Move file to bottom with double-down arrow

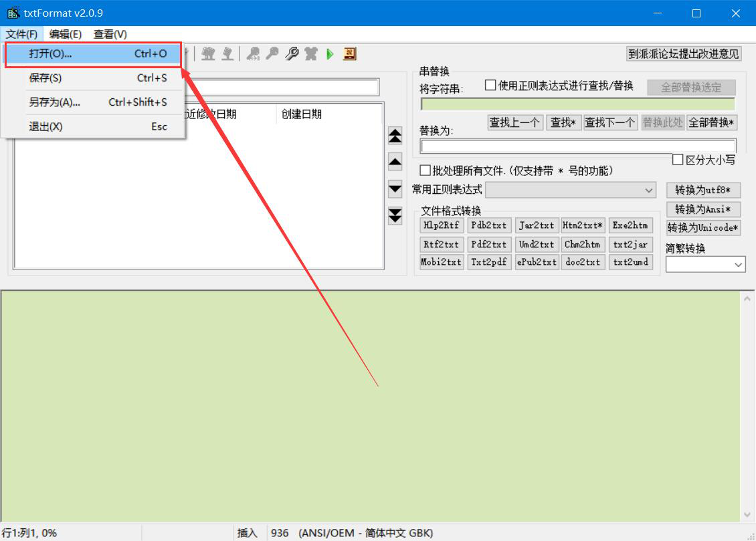[x=395, y=215]
